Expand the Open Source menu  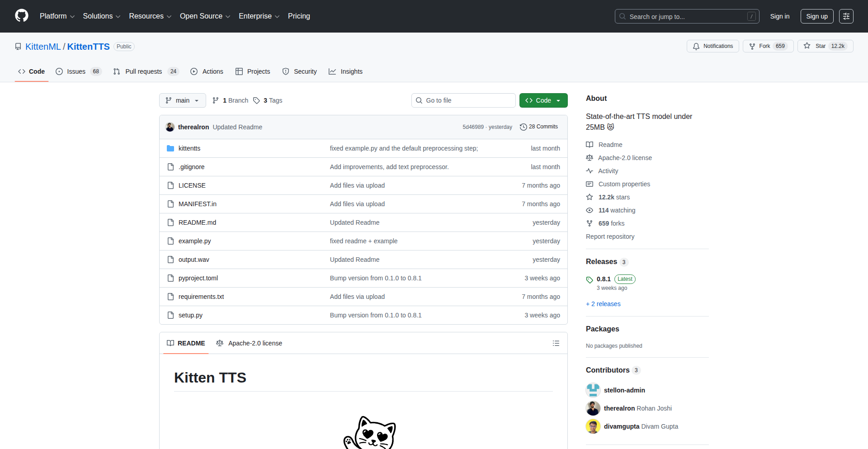(x=205, y=16)
